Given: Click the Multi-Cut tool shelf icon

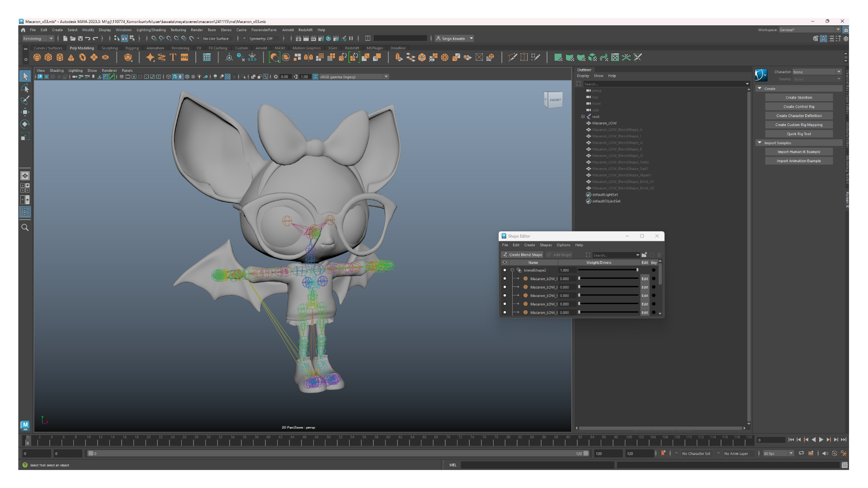Looking at the screenshot, I should [x=513, y=57].
